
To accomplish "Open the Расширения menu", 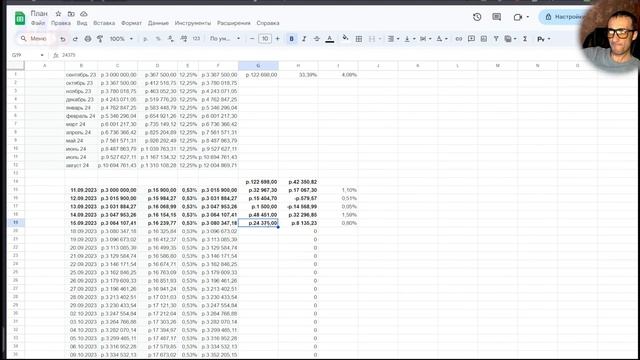I will pyautogui.click(x=234, y=23).
